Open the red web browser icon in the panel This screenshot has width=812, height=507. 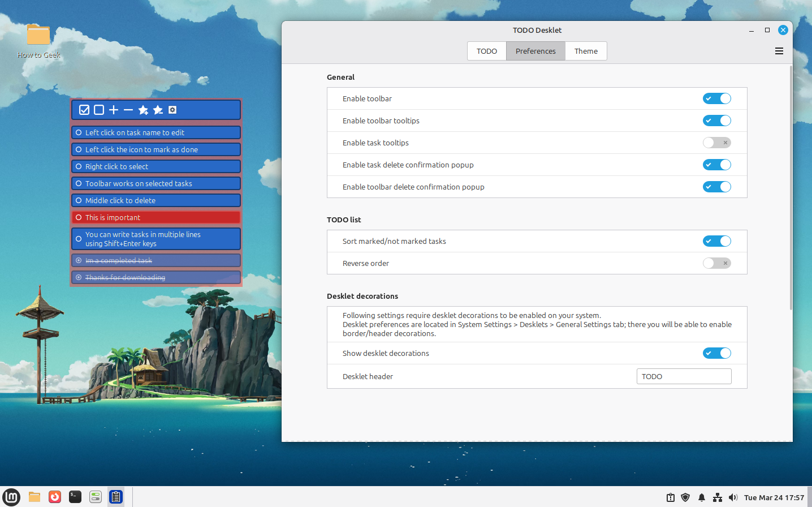(x=55, y=497)
